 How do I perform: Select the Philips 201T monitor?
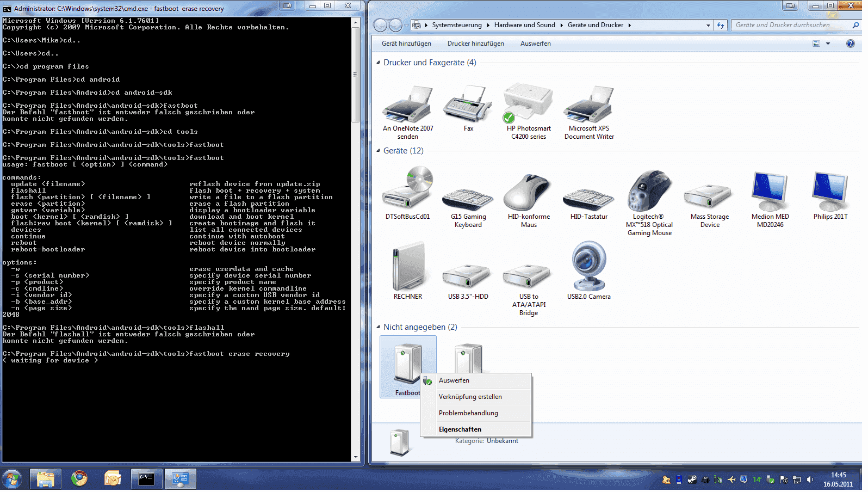tap(830, 196)
